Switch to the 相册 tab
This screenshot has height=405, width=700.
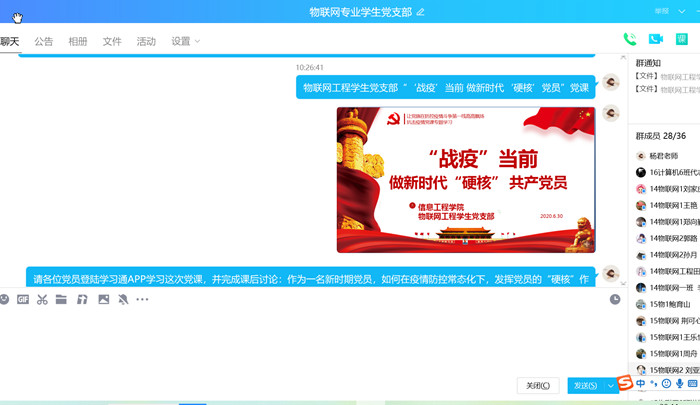(78, 41)
